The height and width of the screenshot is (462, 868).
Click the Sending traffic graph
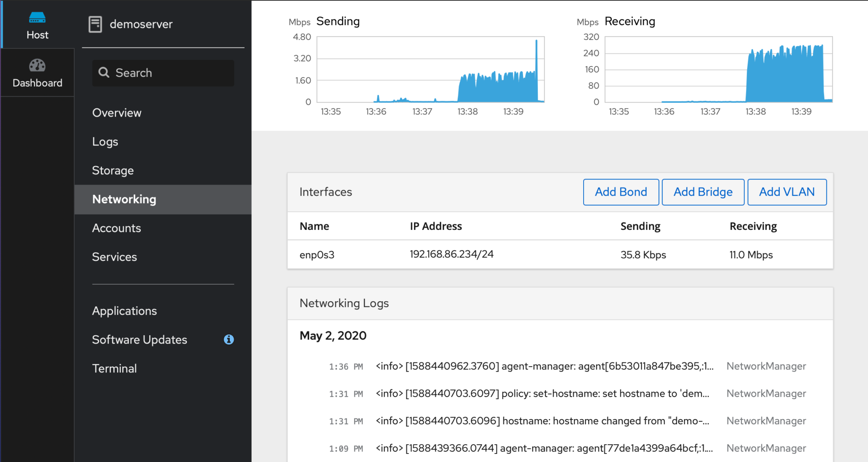coord(430,70)
